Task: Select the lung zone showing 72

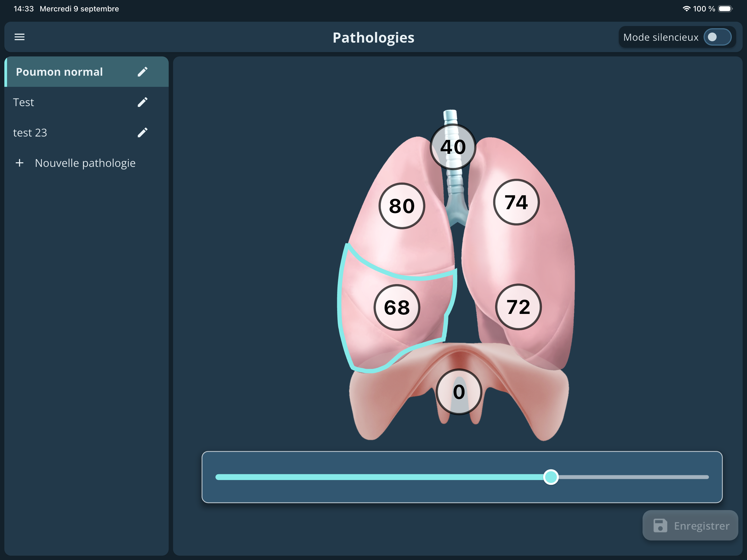Action: [518, 307]
